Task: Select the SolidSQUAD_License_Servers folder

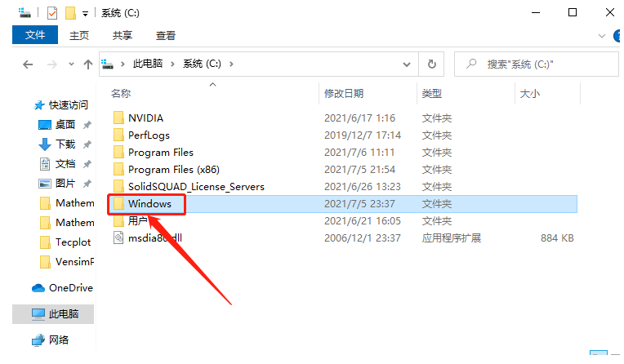Action: 196,187
